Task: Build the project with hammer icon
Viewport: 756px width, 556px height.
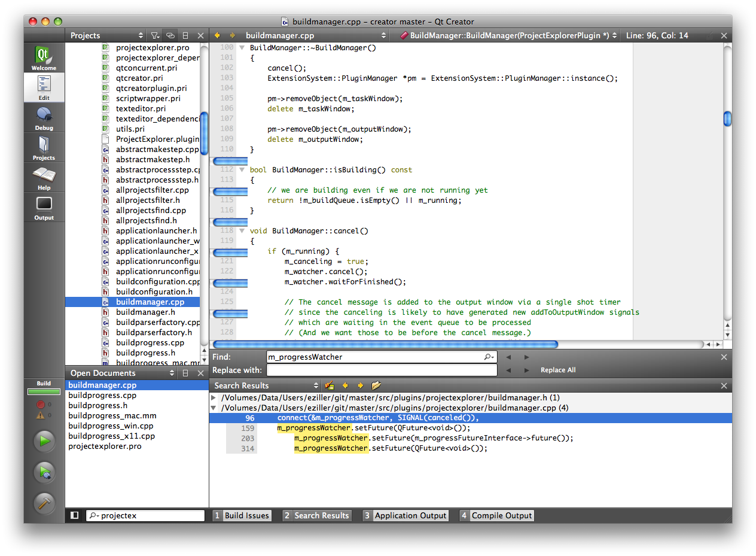Action: [44, 503]
